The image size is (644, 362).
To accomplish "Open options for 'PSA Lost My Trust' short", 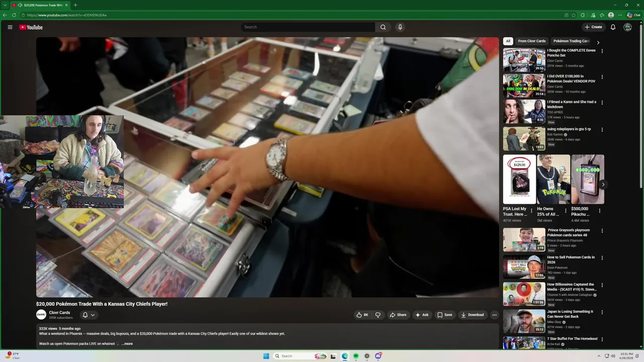I will tap(531, 211).
